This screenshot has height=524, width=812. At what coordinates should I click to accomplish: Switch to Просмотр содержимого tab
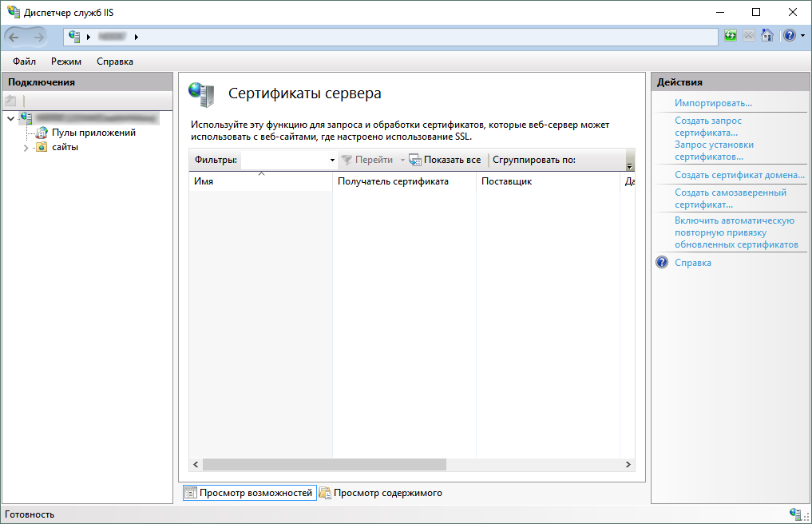coord(387,493)
